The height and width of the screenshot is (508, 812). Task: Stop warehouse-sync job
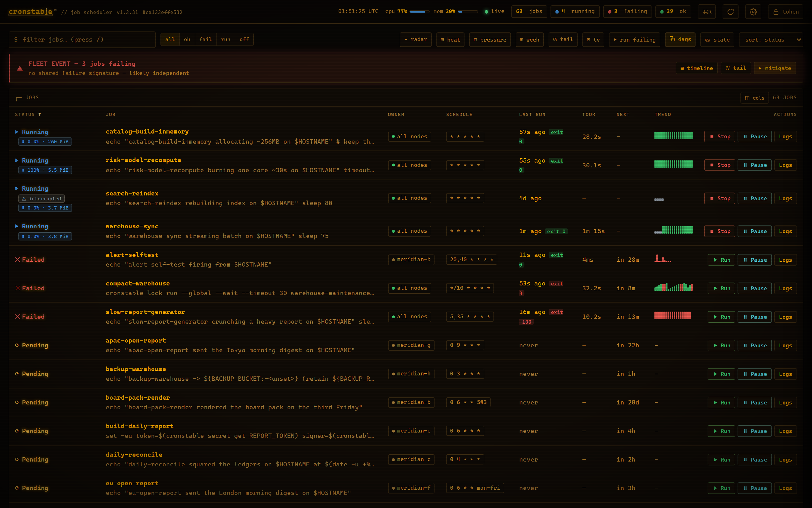coord(720,232)
